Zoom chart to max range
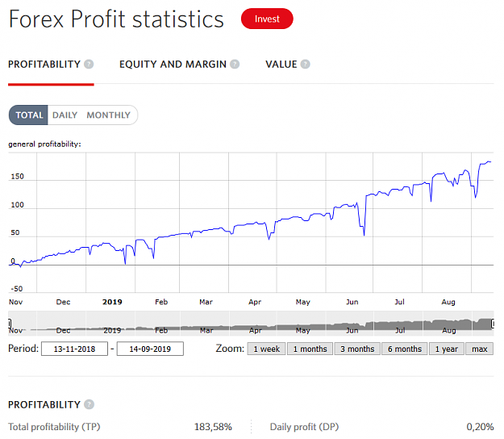The image size is (504, 439). point(479,349)
